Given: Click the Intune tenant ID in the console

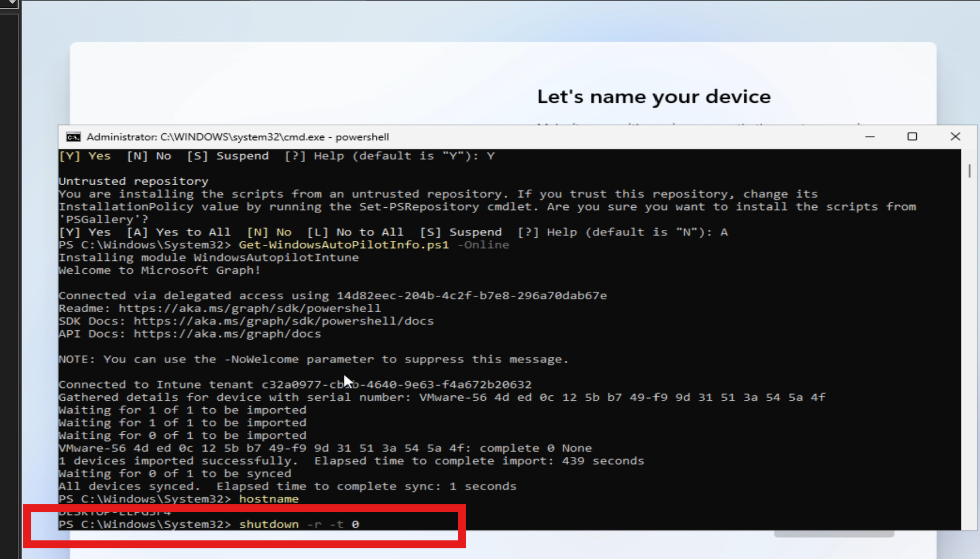Looking at the screenshot, I should [x=396, y=385].
